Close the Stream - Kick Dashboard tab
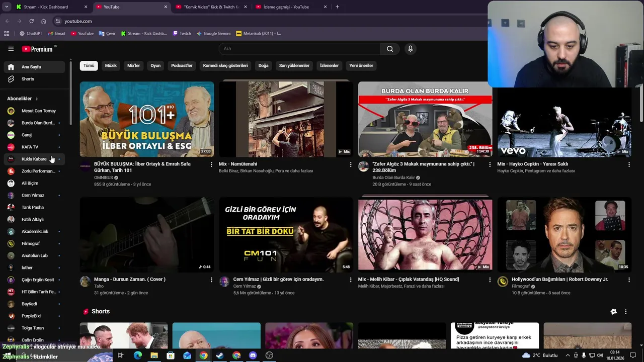The width and height of the screenshot is (644, 362). 86,7
